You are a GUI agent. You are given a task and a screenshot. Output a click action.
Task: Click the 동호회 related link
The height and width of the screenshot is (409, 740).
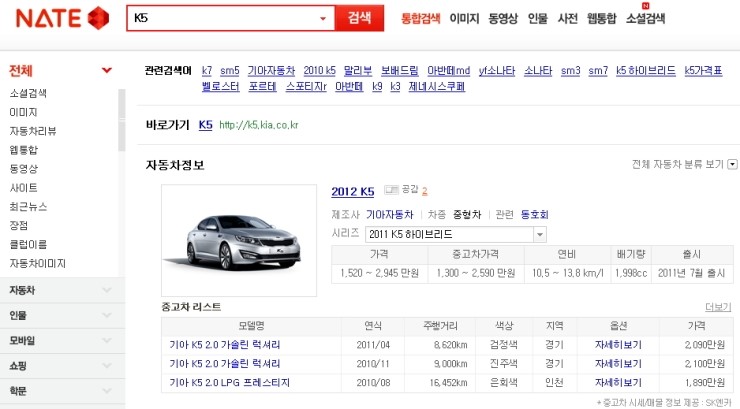click(x=534, y=215)
